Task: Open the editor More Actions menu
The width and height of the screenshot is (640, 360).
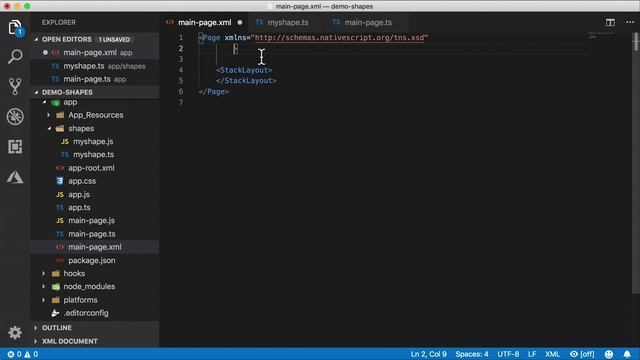Action: (x=630, y=22)
